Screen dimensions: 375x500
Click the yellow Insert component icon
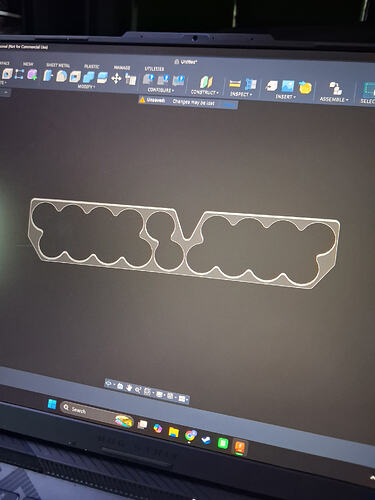[305, 87]
